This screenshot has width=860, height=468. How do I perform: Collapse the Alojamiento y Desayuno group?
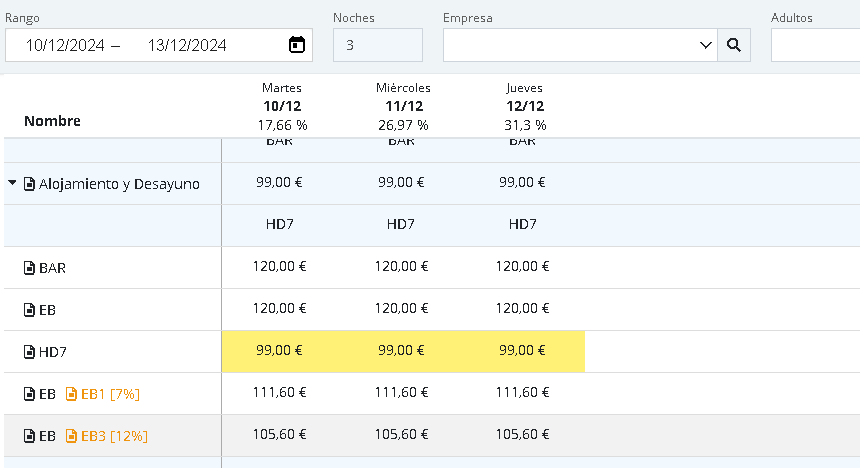(13, 184)
